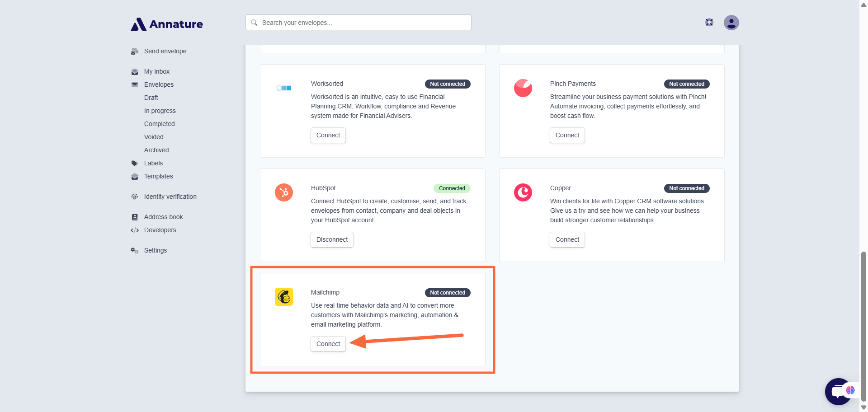This screenshot has width=868, height=412.
Task: Click Copper Not connected badge
Action: coord(687,188)
